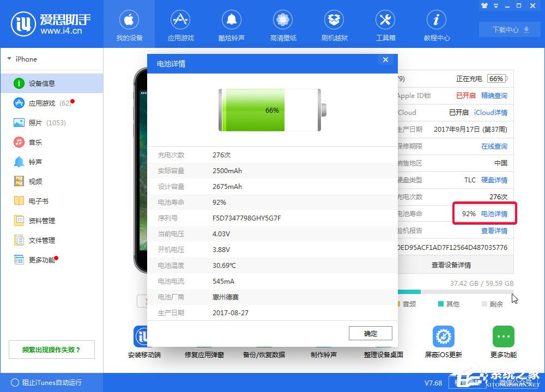Open 高清壁纸 wallpaper section
This screenshot has height=392, width=545.
click(x=283, y=24)
